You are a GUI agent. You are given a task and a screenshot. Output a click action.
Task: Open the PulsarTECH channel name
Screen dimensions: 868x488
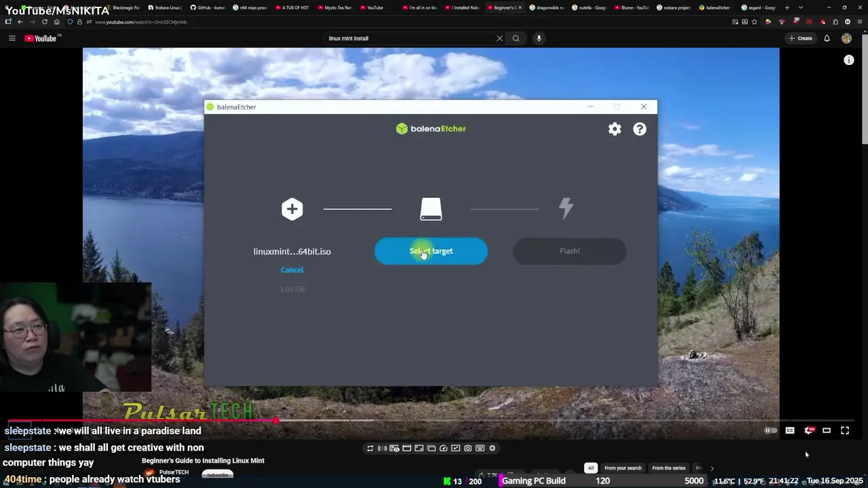[x=174, y=472]
